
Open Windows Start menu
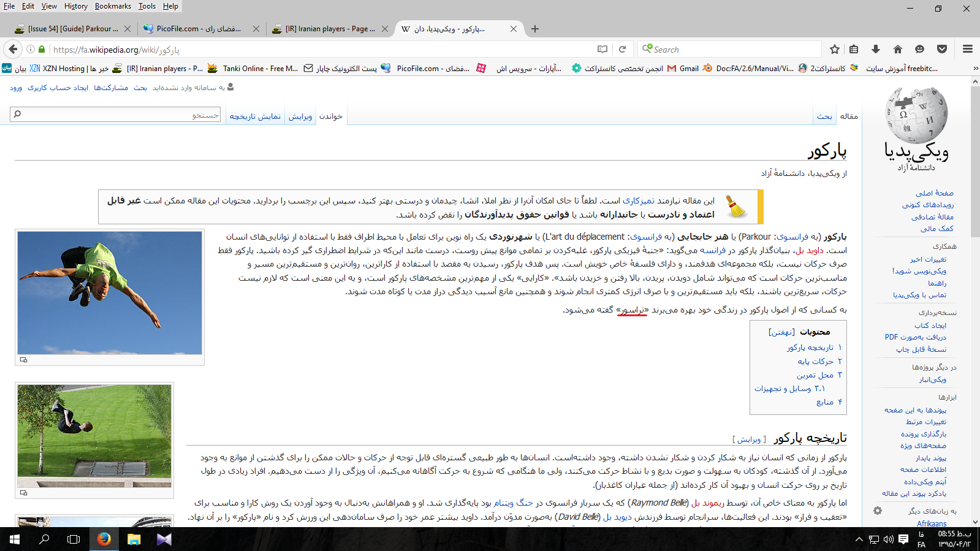point(15,539)
